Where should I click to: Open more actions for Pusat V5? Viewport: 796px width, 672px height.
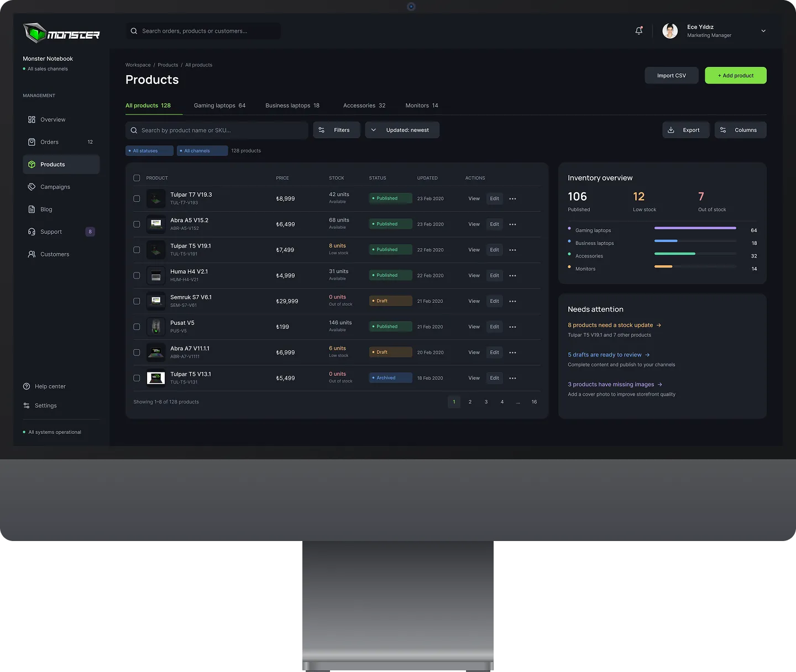coord(512,327)
